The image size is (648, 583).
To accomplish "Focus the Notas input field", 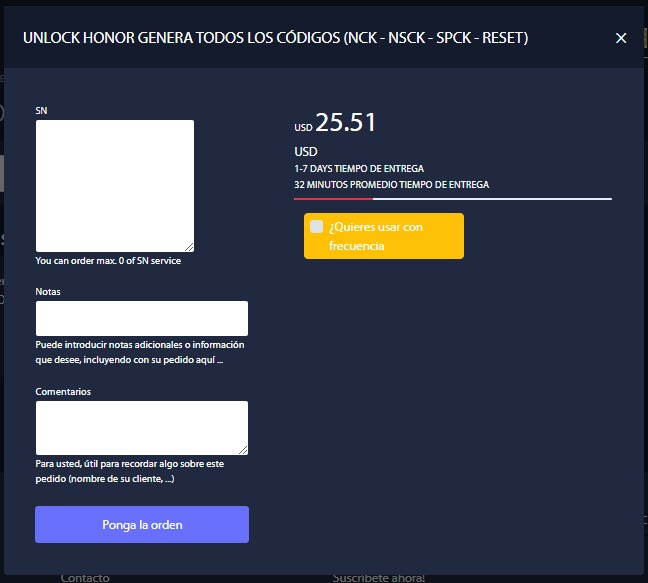I will tap(142, 318).
